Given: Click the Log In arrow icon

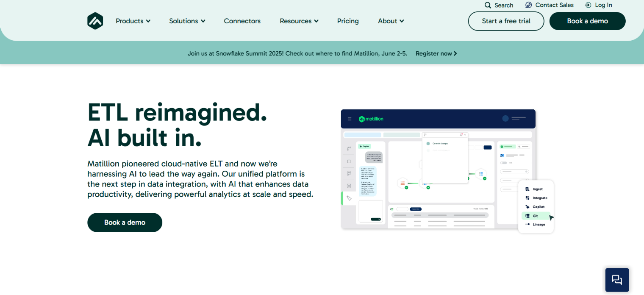Looking at the screenshot, I should point(588,5).
